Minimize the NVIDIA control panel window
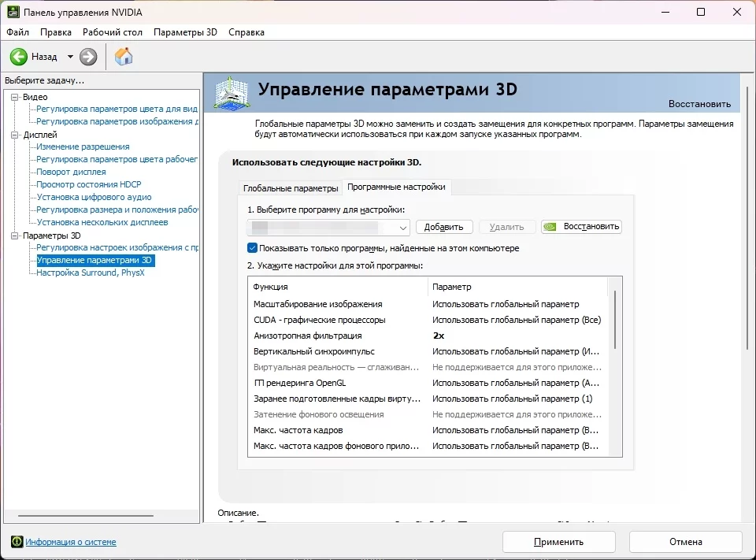Image resolution: width=756 pixels, height=560 pixels. click(x=666, y=12)
